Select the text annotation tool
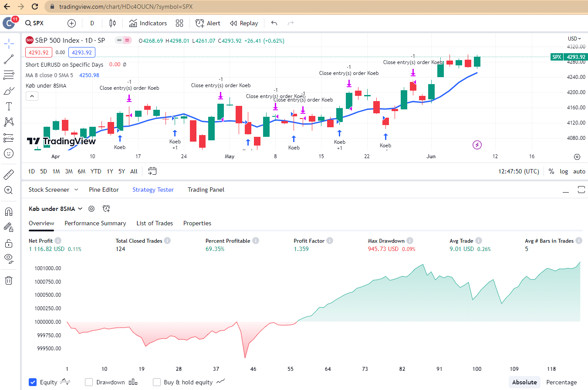588x390 pixels. [x=9, y=106]
